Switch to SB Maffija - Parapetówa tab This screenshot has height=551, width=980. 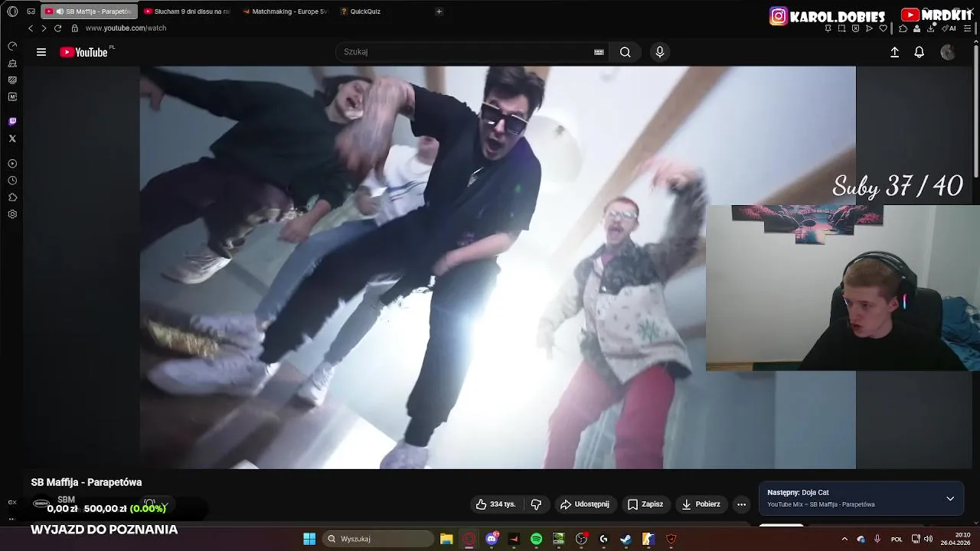pos(89,11)
